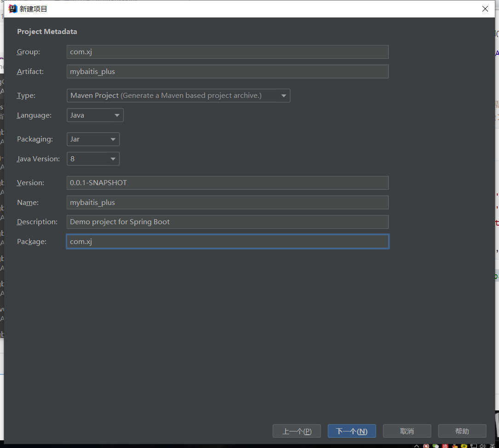Open the Java Version dropdown set to 8
The width and height of the screenshot is (499, 448).
pos(93,159)
